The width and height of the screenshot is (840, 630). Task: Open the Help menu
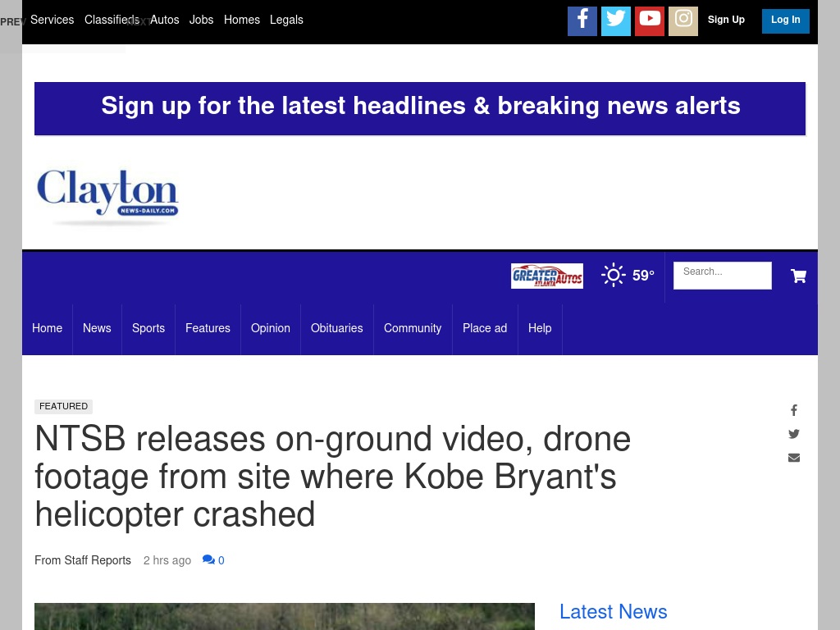tap(540, 328)
